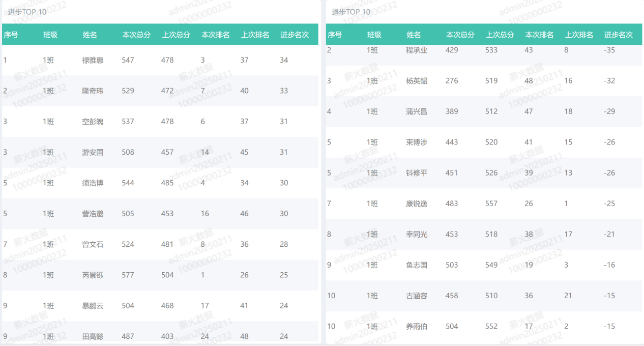644x346 pixels.
Task: Click the name 古涵容
Action: [x=417, y=296]
